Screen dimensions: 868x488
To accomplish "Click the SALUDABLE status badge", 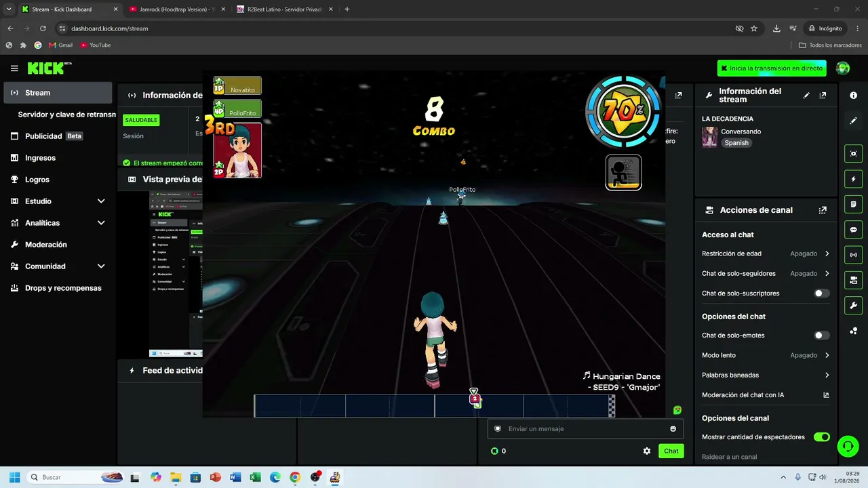I will [x=141, y=120].
